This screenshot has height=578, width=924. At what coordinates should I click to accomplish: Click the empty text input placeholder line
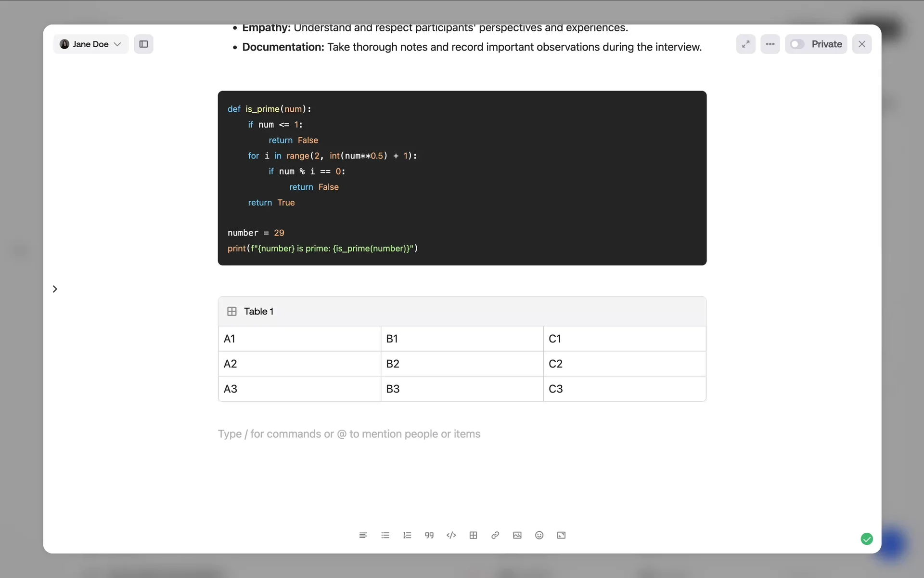(x=349, y=434)
